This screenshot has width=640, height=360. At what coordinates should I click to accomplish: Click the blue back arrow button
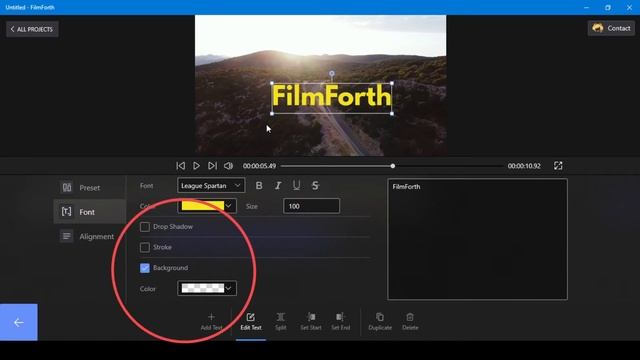(x=19, y=322)
